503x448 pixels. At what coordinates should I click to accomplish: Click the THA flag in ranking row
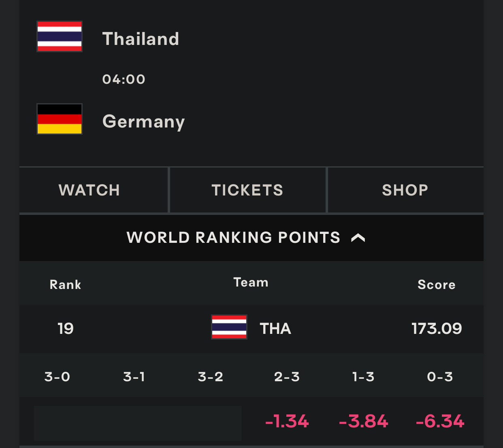click(229, 327)
